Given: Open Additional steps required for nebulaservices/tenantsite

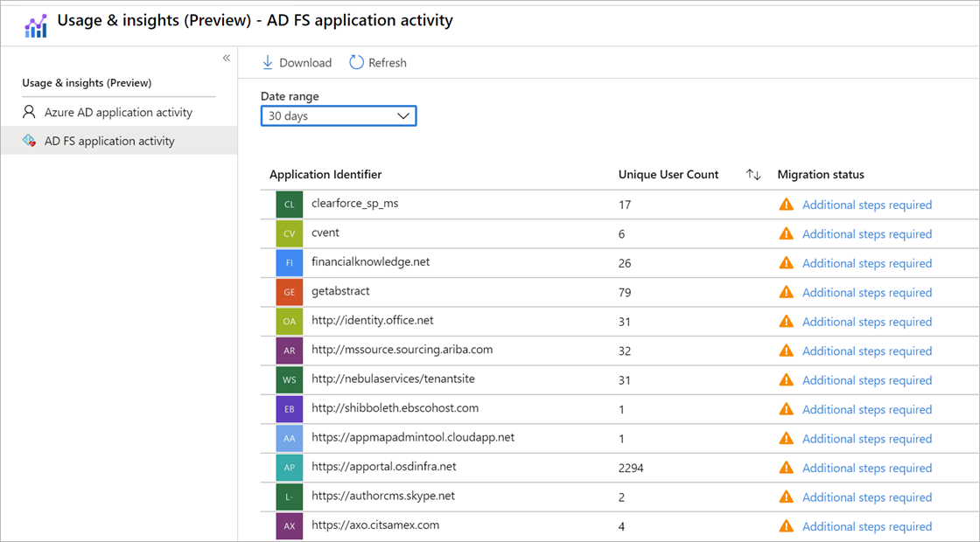Looking at the screenshot, I should point(867,380).
